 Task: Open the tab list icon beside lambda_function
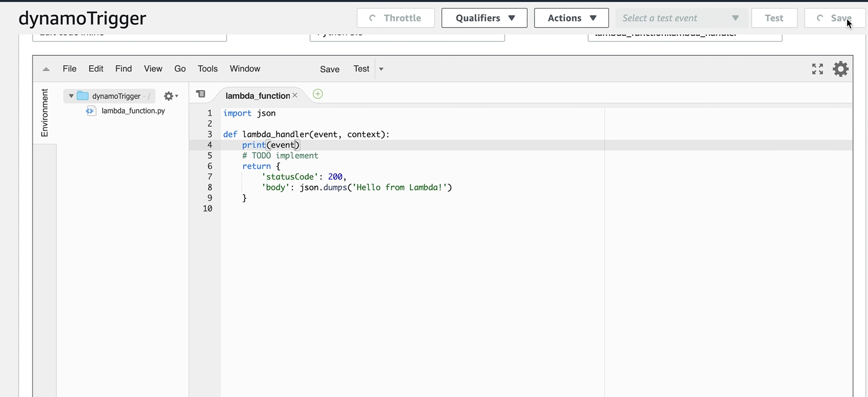201,94
